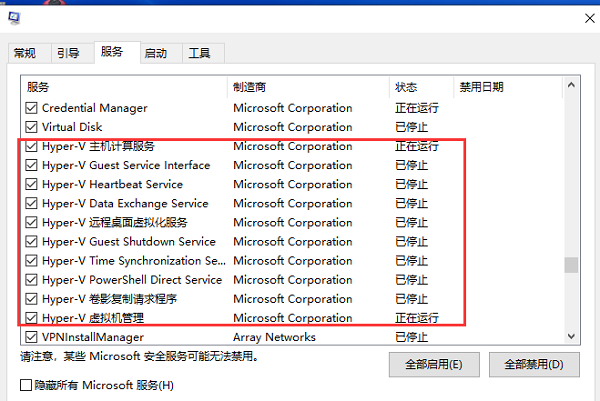Toggle the VPNInstallManager service checkbox
Screen dimensions: 600x401
tap(30, 338)
